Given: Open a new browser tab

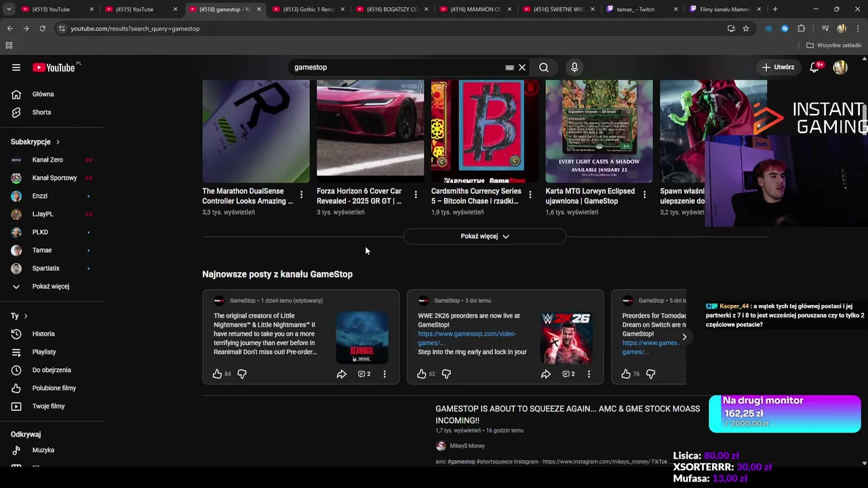Looking at the screenshot, I should pyautogui.click(x=775, y=9).
